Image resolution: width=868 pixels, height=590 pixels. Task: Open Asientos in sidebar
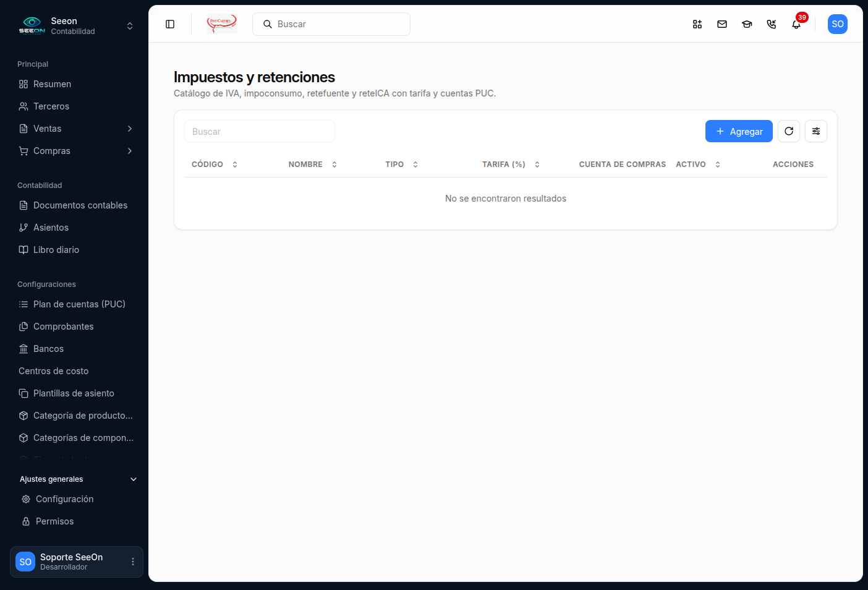(x=77, y=228)
